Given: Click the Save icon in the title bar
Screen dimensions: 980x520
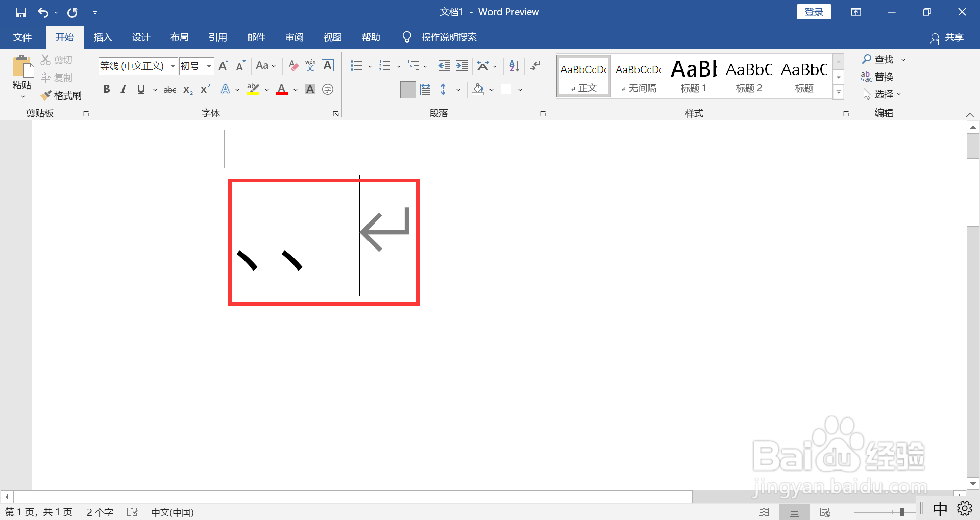Looking at the screenshot, I should 21,12.
